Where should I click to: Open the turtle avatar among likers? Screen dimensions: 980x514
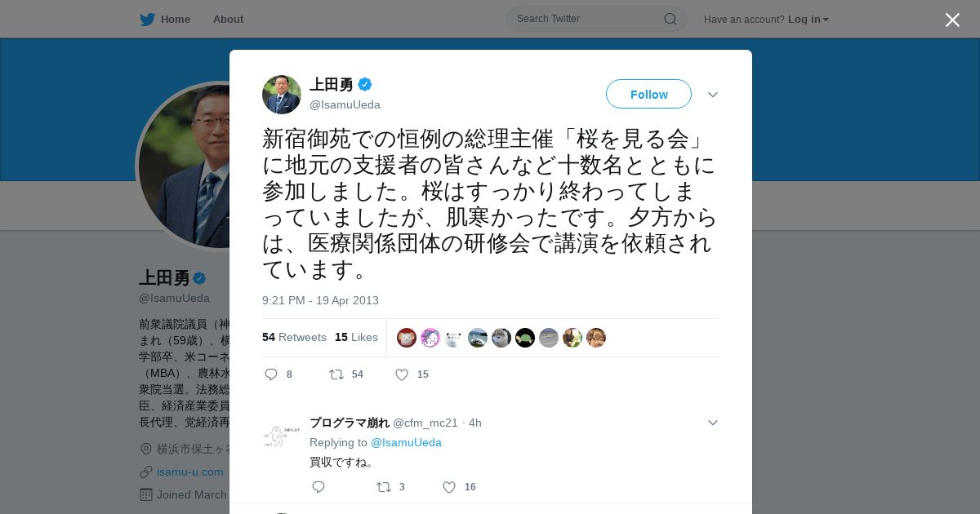click(525, 338)
